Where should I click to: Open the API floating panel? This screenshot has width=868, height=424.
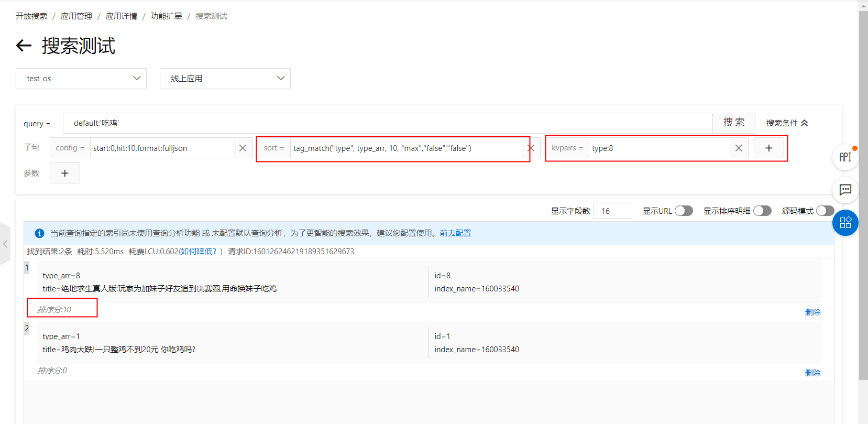[845, 157]
